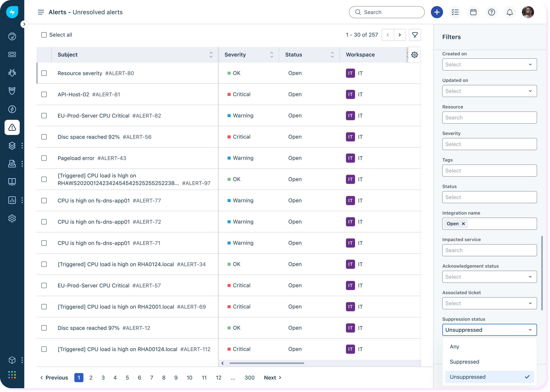
Task: Choose Suppressed from suppression options
Action: coord(464,362)
